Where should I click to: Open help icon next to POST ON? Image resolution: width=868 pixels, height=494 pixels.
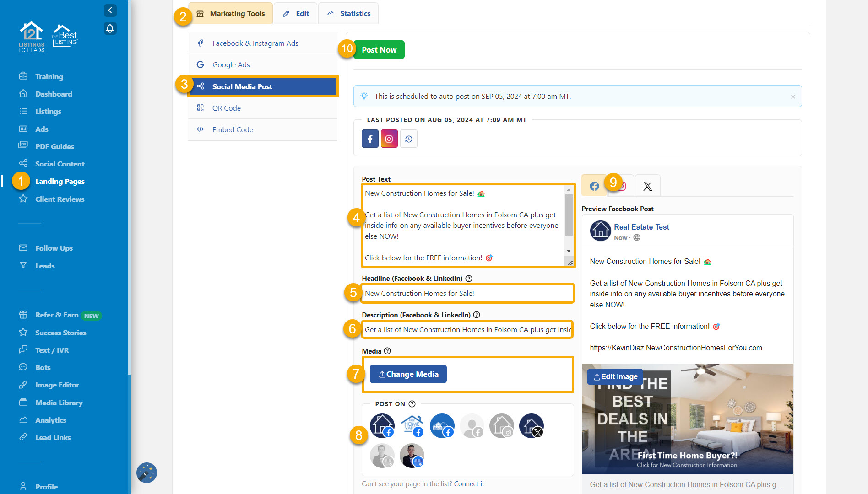[x=412, y=404]
